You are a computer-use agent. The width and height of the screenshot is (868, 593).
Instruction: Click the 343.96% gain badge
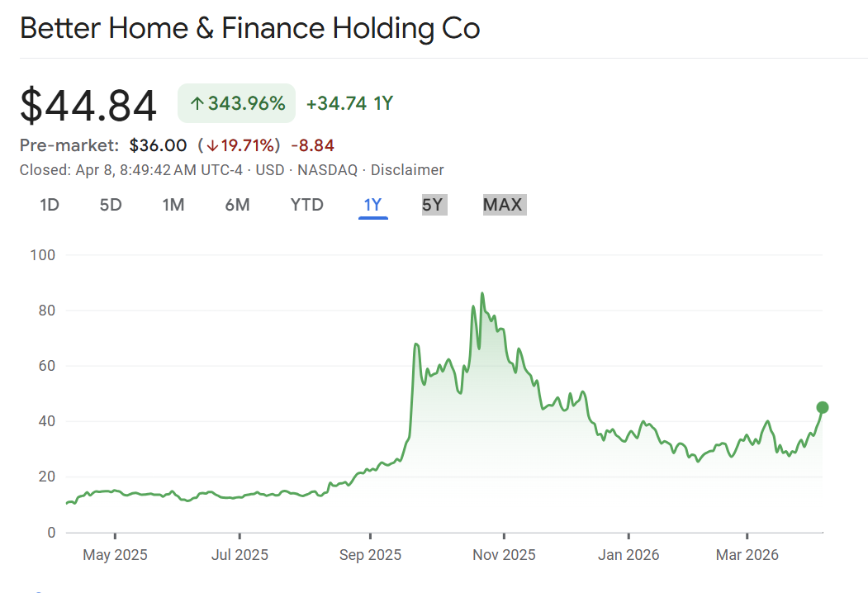coord(236,104)
